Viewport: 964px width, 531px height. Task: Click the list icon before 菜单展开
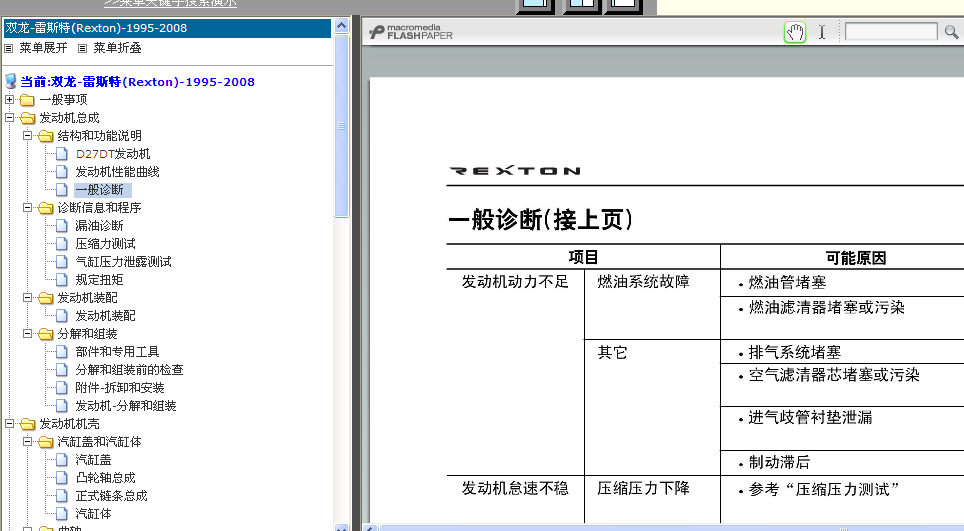[x=9, y=49]
